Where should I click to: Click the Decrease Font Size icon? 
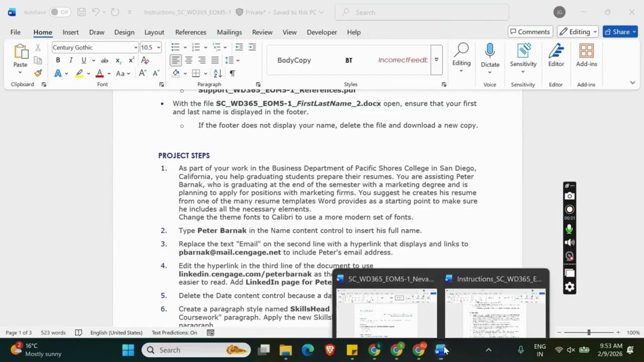pyautogui.click(x=155, y=73)
